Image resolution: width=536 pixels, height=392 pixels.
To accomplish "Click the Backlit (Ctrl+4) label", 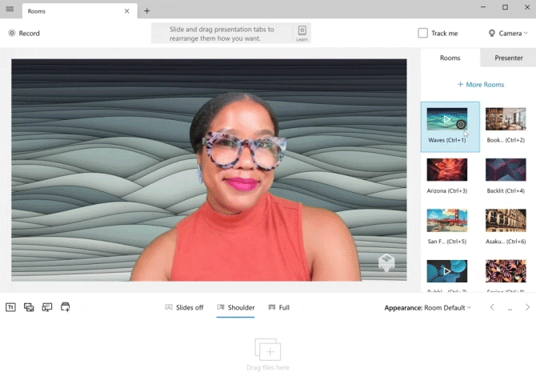I will click(x=506, y=190).
